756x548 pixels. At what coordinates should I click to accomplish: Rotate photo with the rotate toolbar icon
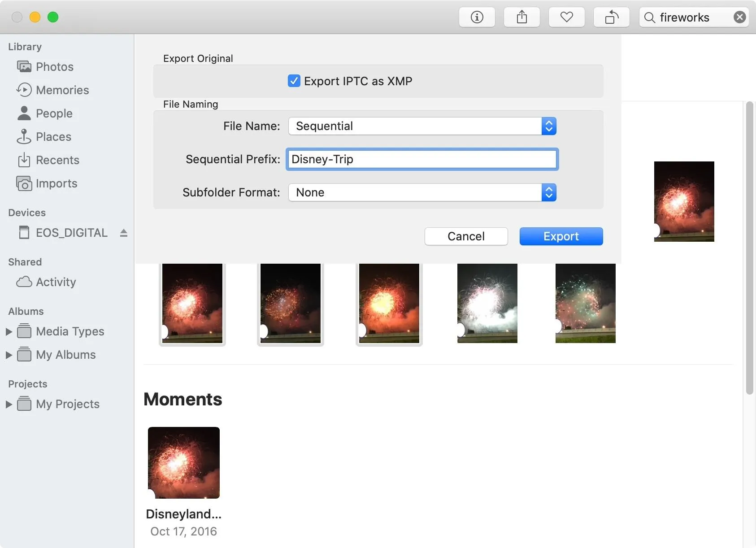[x=612, y=17]
